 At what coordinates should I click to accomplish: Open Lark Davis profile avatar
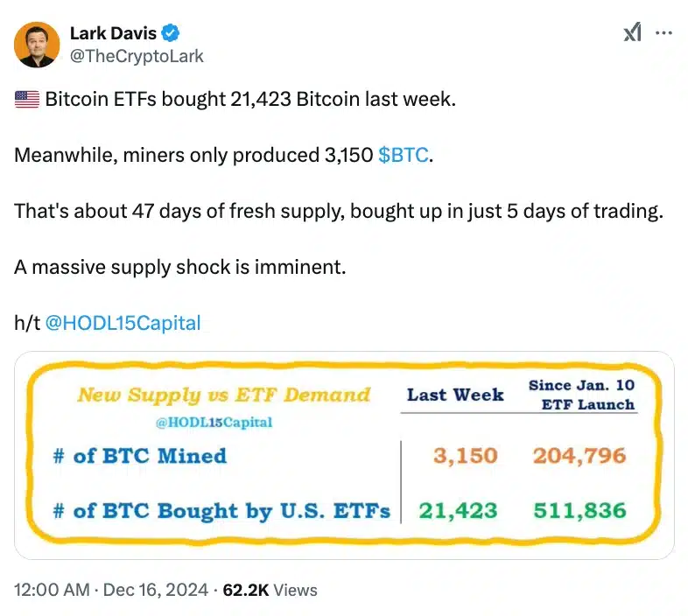click(x=36, y=45)
